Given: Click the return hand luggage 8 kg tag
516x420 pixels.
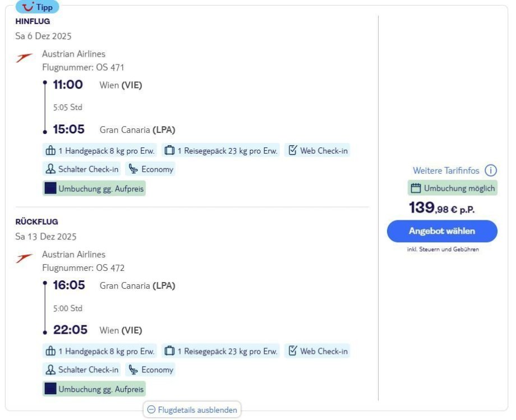Looking at the screenshot, I should pyautogui.click(x=100, y=351).
